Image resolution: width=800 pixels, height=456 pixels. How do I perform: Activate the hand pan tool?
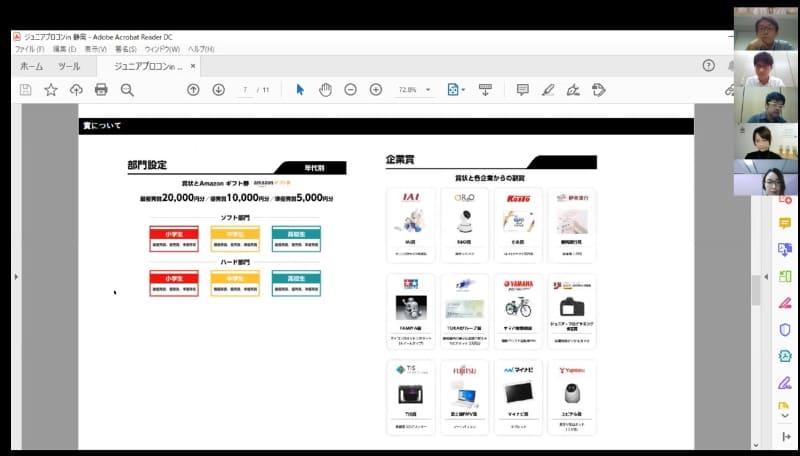(325, 90)
